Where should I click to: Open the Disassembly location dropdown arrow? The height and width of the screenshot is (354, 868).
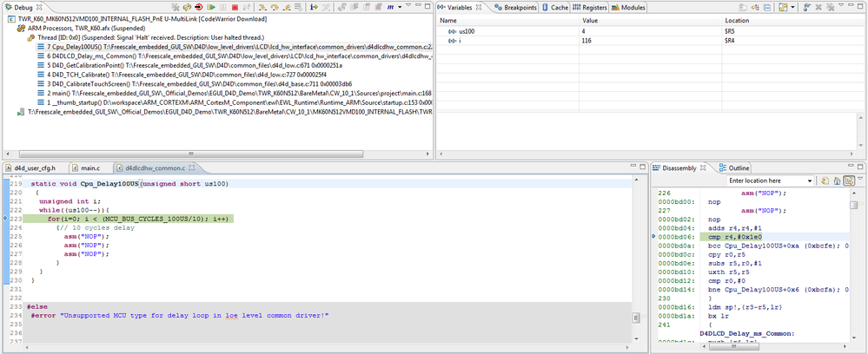pyautogui.click(x=811, y=180)
